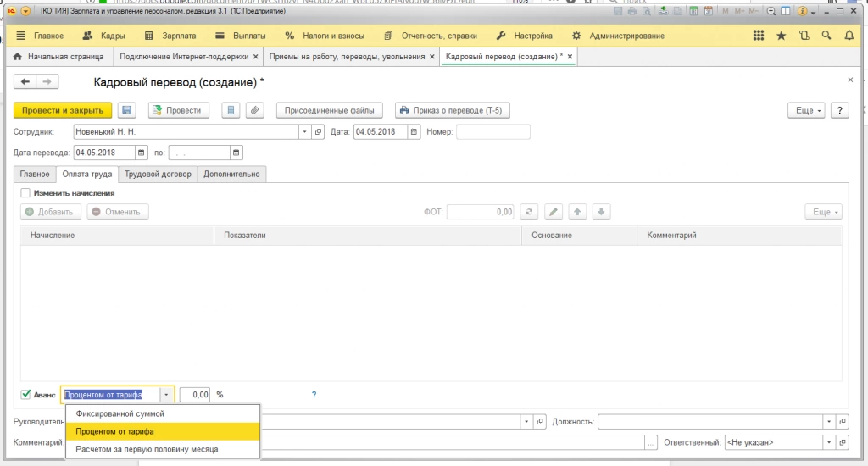Expand the Аванс method dropdown arrow
Image resolution: width=868 pixels, height=466 pixels.
coord(166,395)
